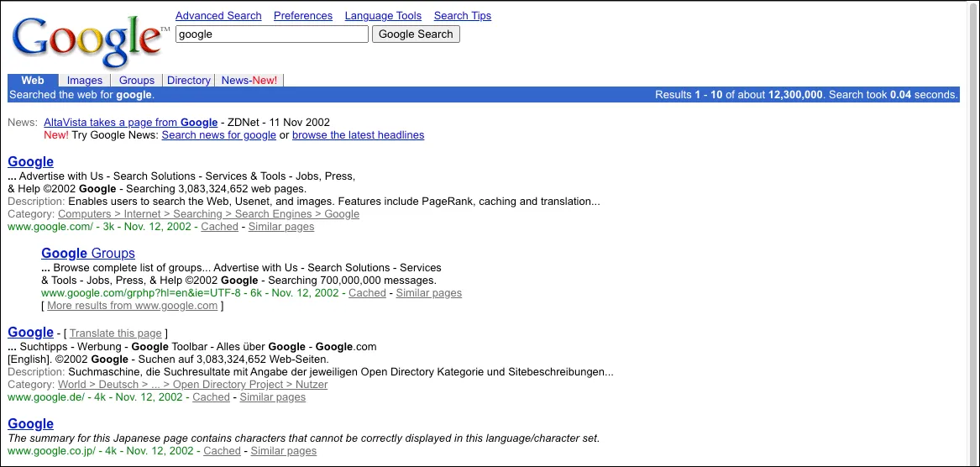Open Similar pages for www.google.de/
The image size is (980, 467).
pos(272,397)
